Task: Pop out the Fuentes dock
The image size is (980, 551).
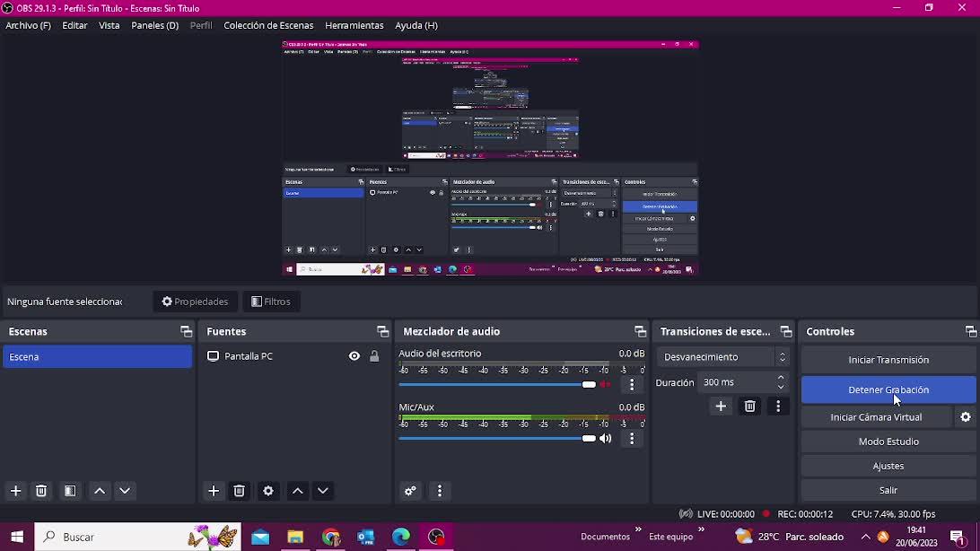Action: coord(382,332)
